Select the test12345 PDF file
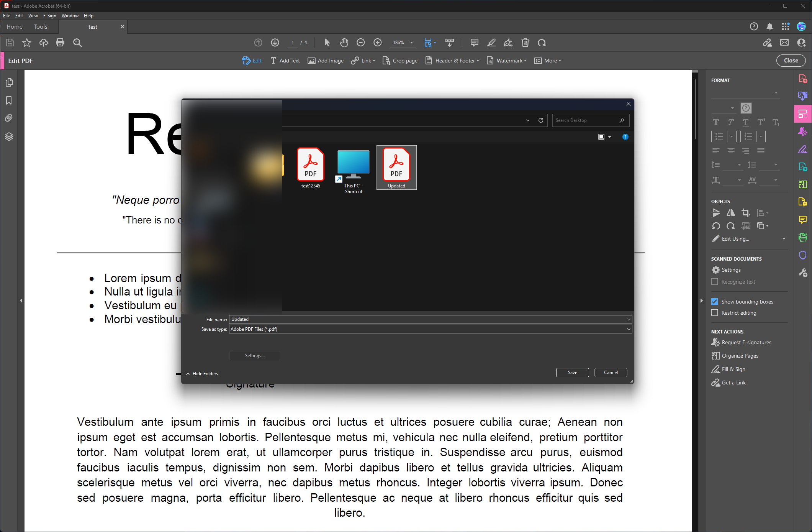 tap(311, 168)
